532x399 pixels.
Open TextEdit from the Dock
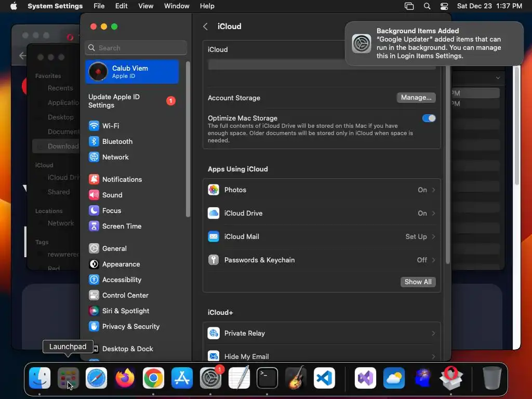click(x=239, y=378)
